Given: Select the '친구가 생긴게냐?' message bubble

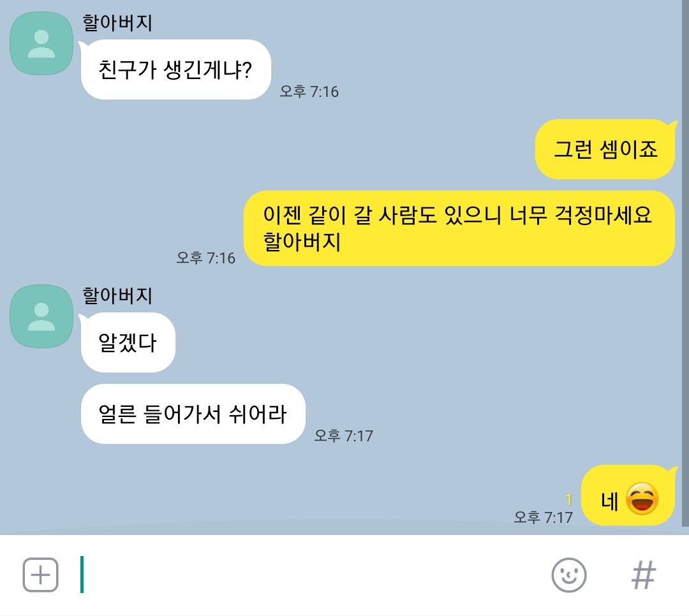Looking at the screenshot, I should [x=175, y=70].
